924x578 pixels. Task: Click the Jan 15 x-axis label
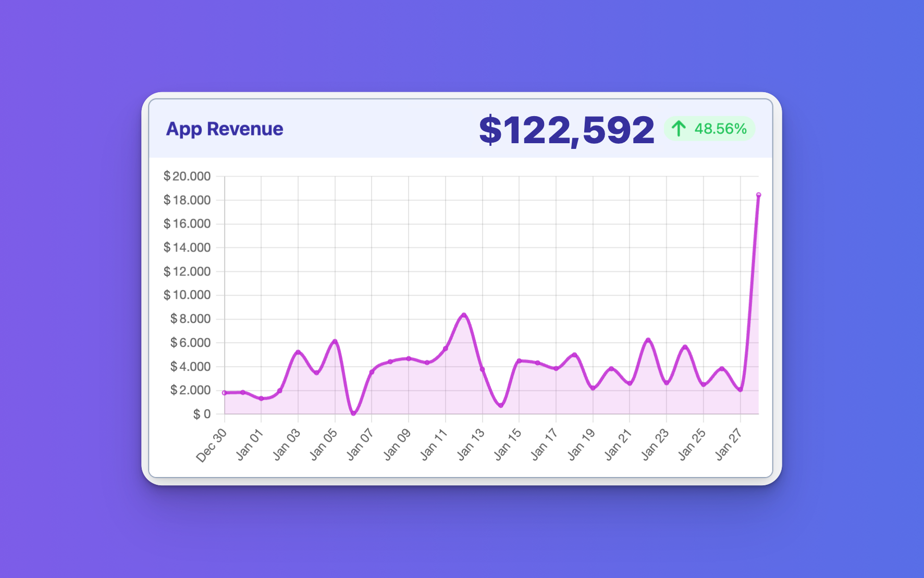[507, 445]
